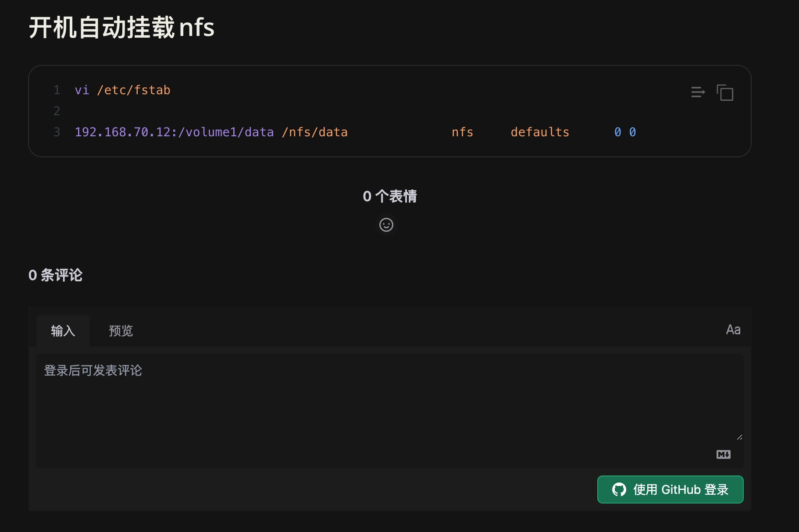This screenshot has height=532, width=799.
Task: Click the /nfs/data mount point text
Action: [314, 132]
